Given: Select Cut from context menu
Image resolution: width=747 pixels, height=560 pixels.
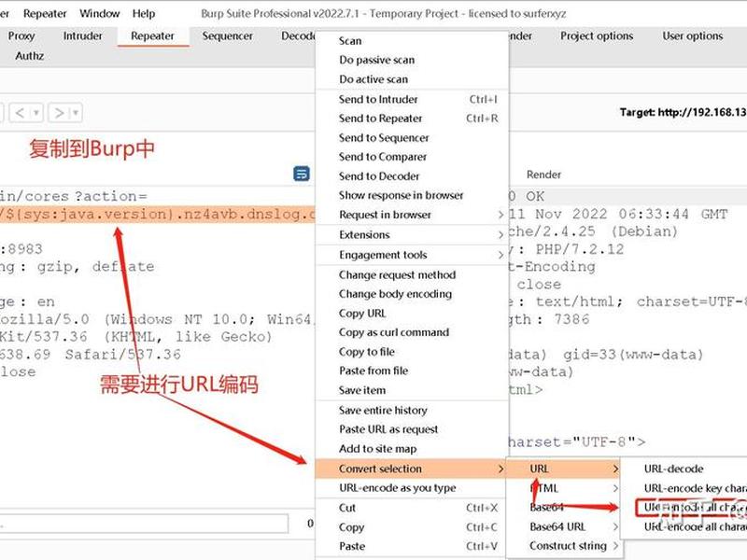Looking at the screenshot, I should 412,508.
